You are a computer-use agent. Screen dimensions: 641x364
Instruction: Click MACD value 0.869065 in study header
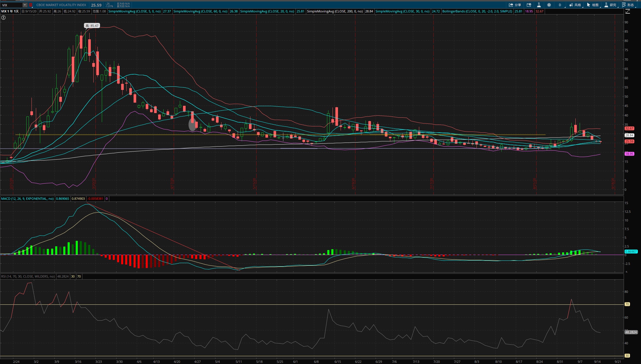coord(62,199)
